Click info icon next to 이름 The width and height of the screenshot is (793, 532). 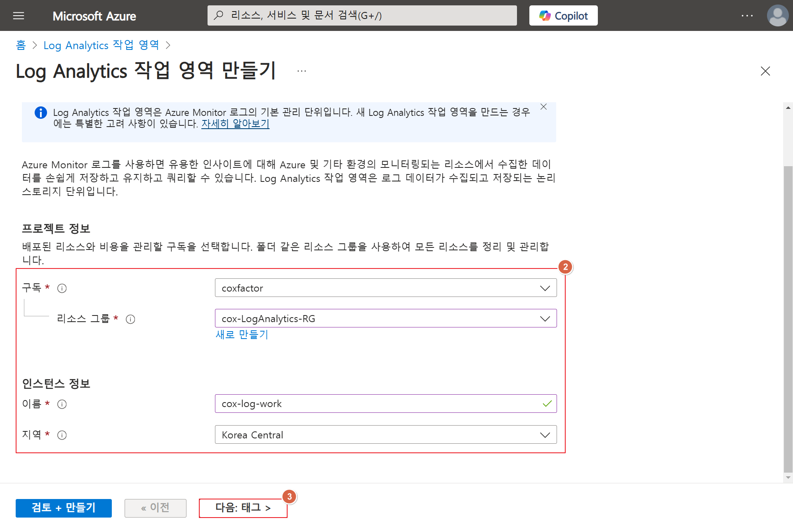tap(62, 404)
